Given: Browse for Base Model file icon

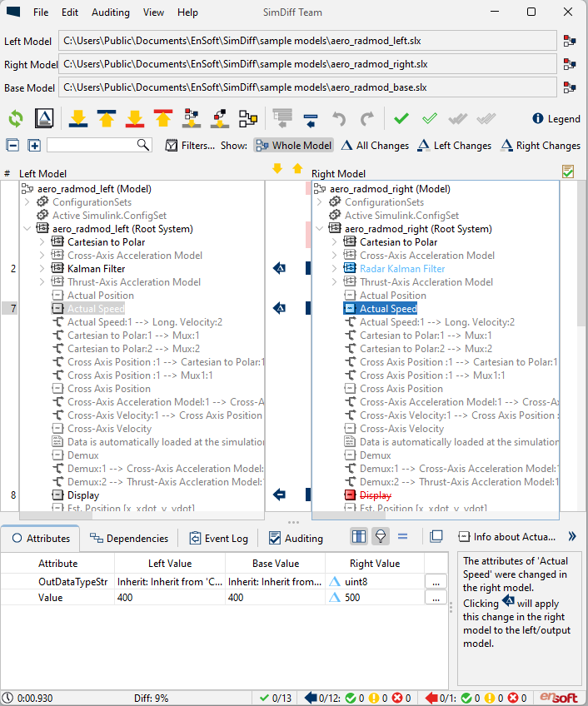Looking at the screenshot, I should point(570,87).
